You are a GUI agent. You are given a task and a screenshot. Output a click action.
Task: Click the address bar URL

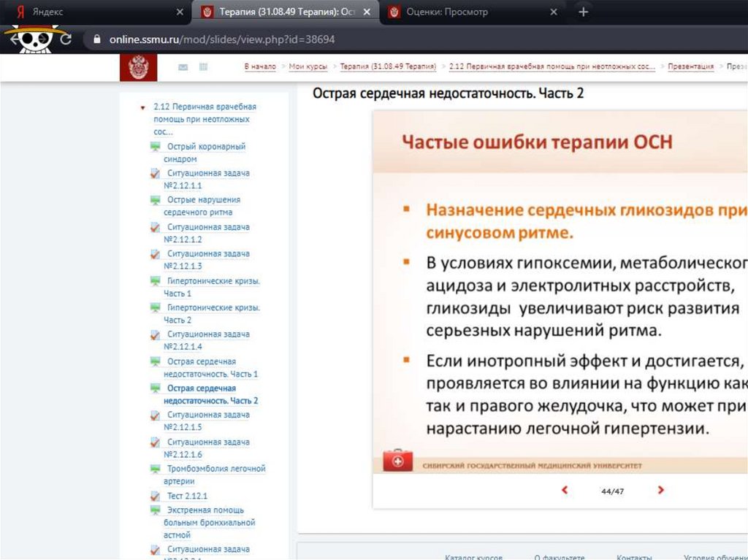(222, 39)
